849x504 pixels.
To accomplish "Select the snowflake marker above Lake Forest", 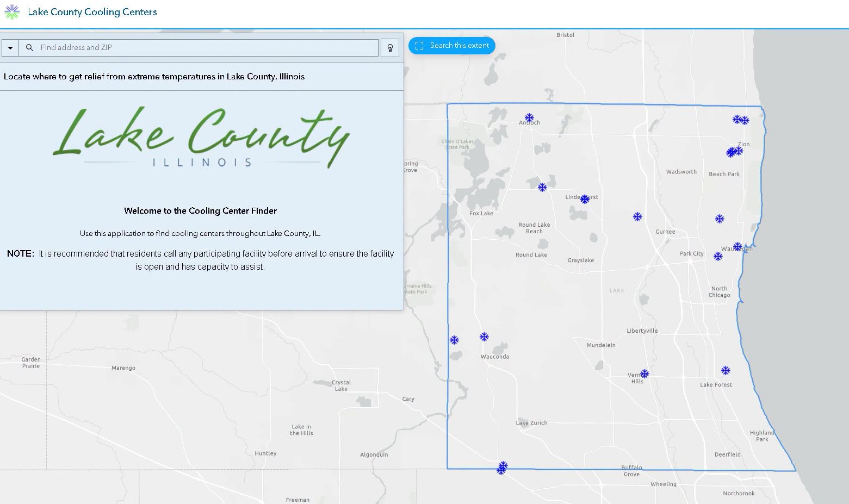I will pos(726,371).
